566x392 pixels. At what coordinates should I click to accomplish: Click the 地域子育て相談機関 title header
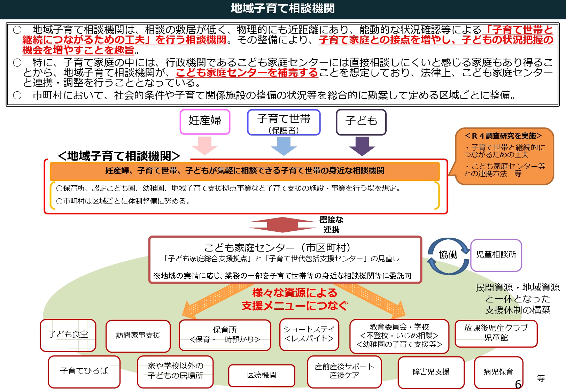pyautogui.click(x=283, y=8)
